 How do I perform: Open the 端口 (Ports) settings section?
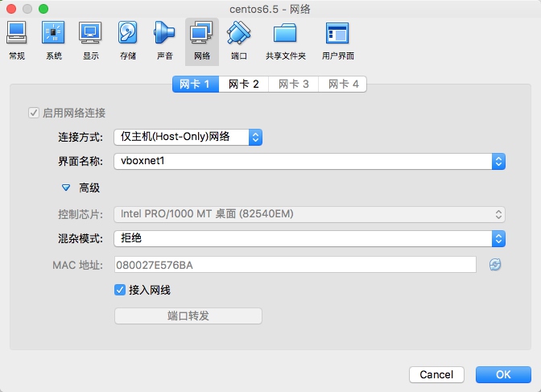239,41
